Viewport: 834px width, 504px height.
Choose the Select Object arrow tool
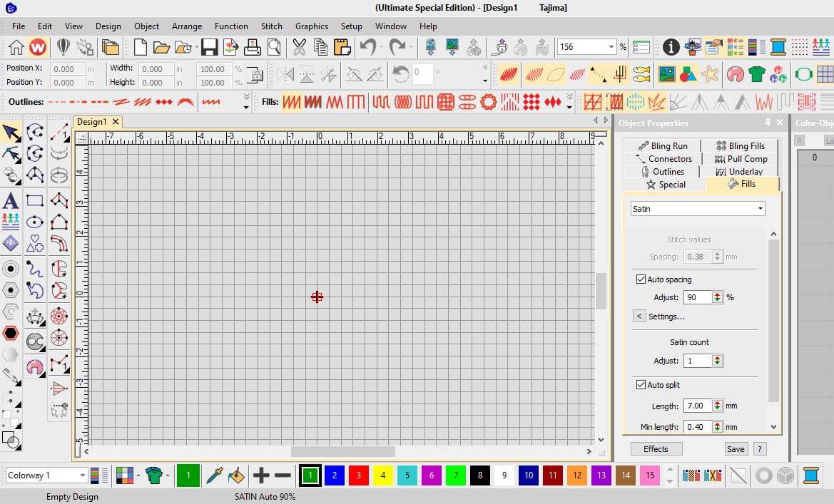coord(11,133)
